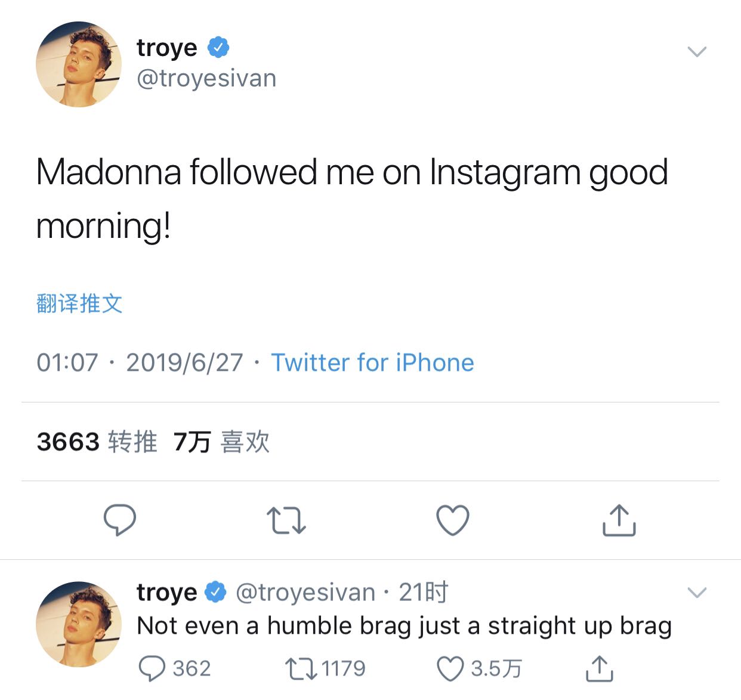
Task: Tap the reply icon under the main tweet
Action: tap(120, 520)
